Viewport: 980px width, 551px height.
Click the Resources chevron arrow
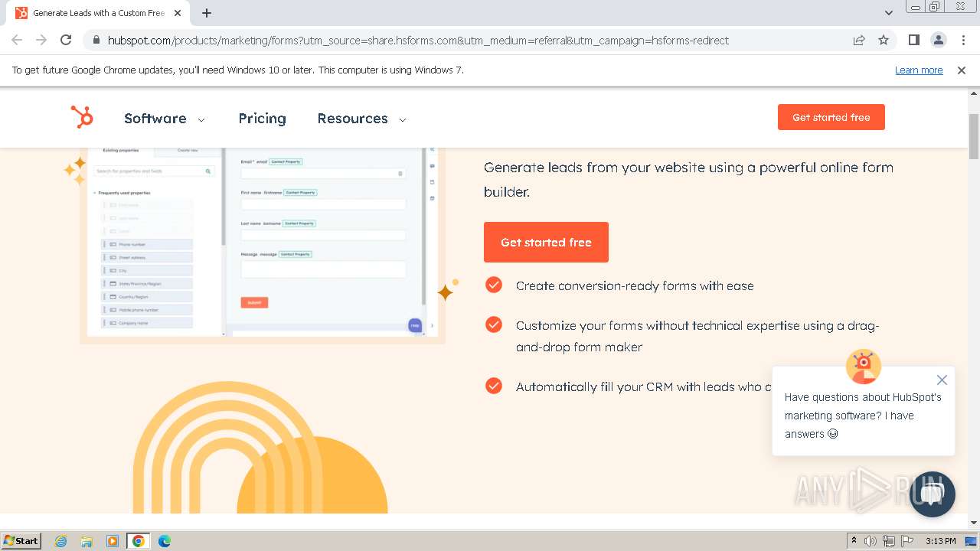tap(403, 120)
